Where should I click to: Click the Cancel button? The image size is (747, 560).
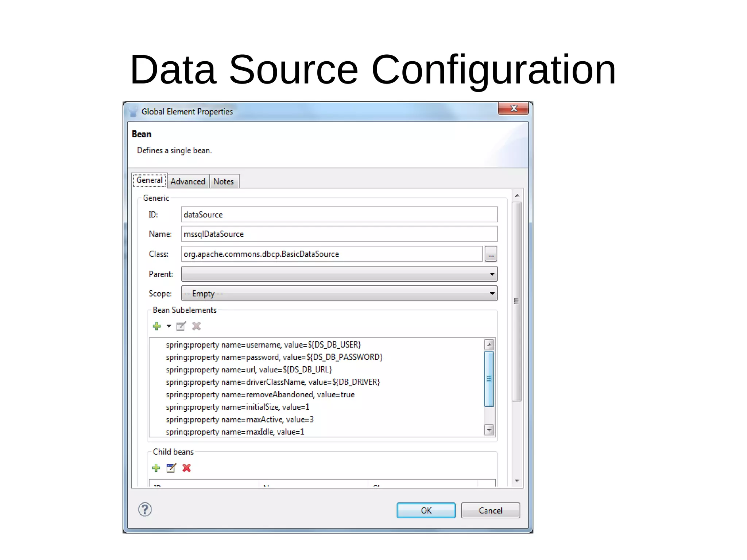click(x=490, y=510)
